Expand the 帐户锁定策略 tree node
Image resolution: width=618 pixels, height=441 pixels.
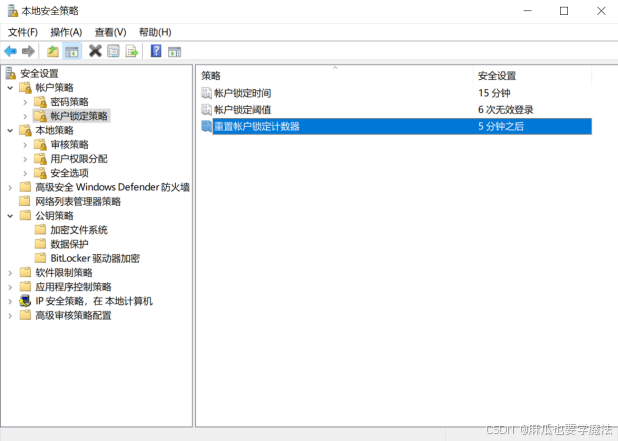(25, 116)
